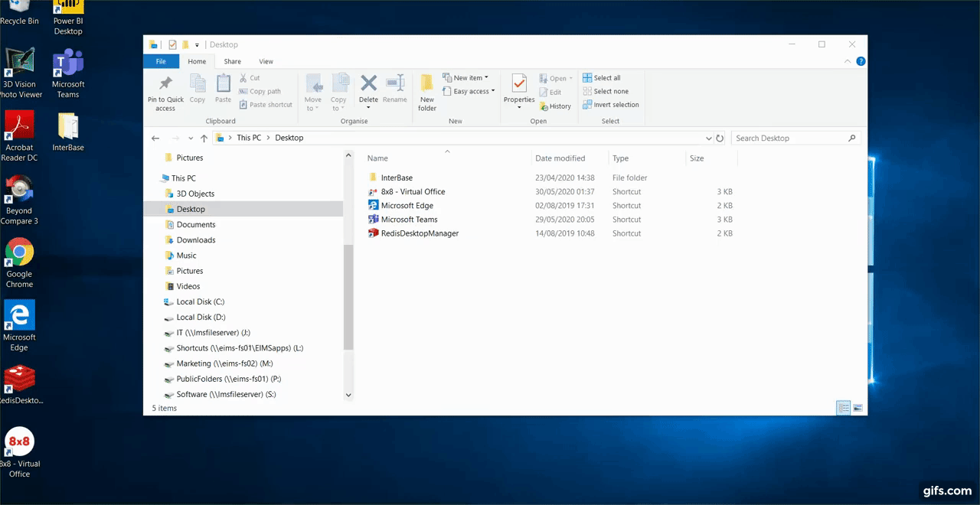Expand the Delete options arrow
Viewport: 980px width, 505px height.
(x=368, y=108)
